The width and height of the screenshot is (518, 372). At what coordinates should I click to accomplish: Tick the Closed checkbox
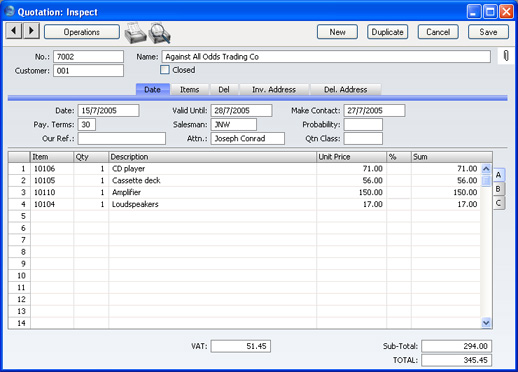point(165,70)
